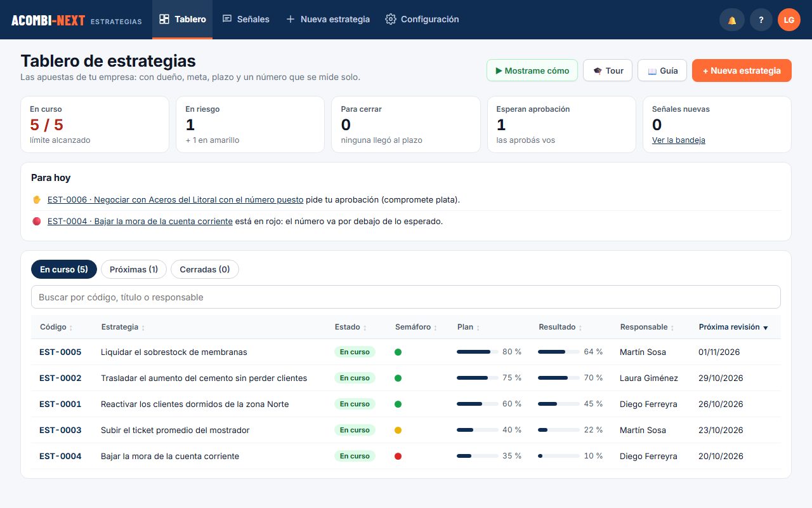Viewport: 812px width, 508px height.
Task: Open Configuración in the top navigation
Action: tap(422, 20)
